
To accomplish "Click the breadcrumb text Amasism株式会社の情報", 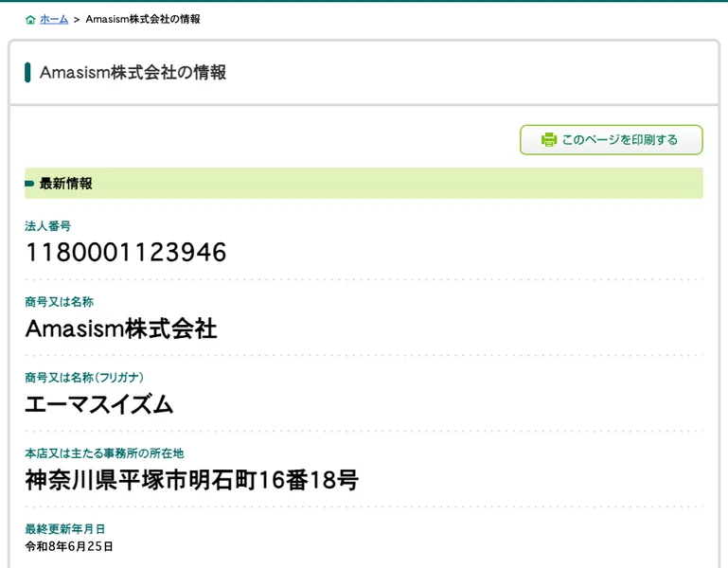I will click(143, 19).
